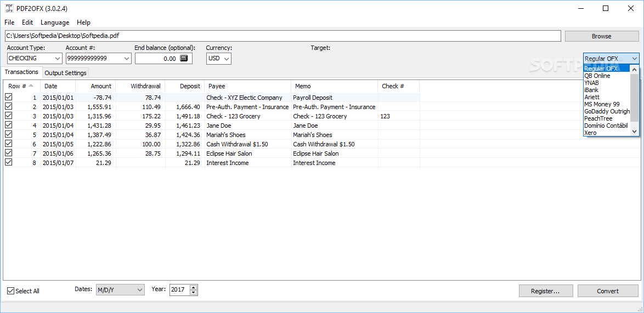Sort by the Date column header
This screenshot has height=313, width=644.
tap(58, 86)
